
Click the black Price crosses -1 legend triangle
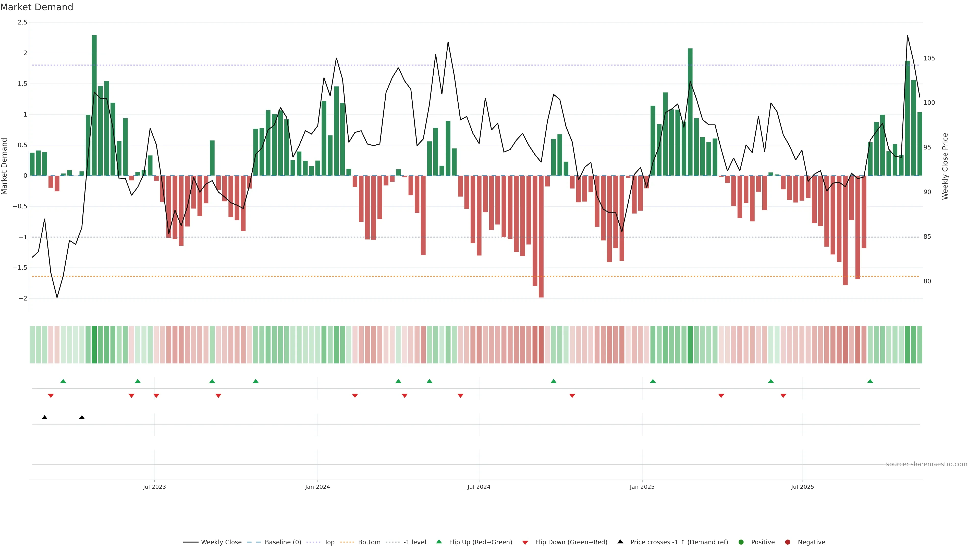(620, 542)
